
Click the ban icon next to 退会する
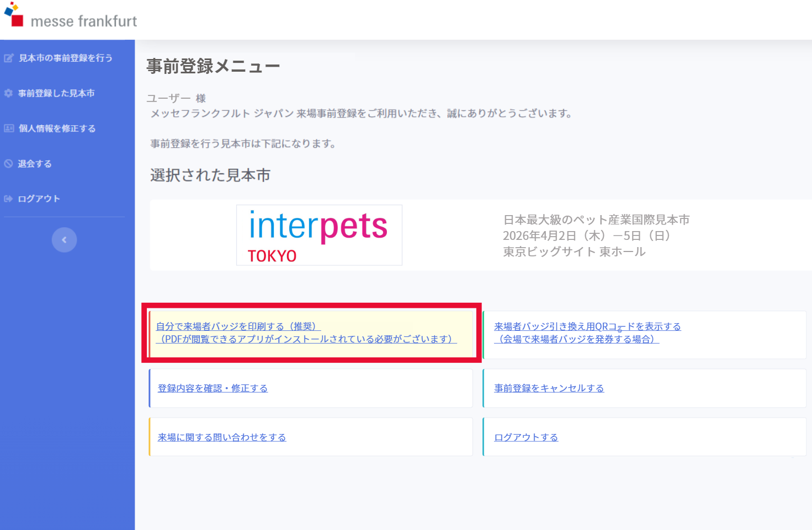pyautogui.click(x=8, y=164)
